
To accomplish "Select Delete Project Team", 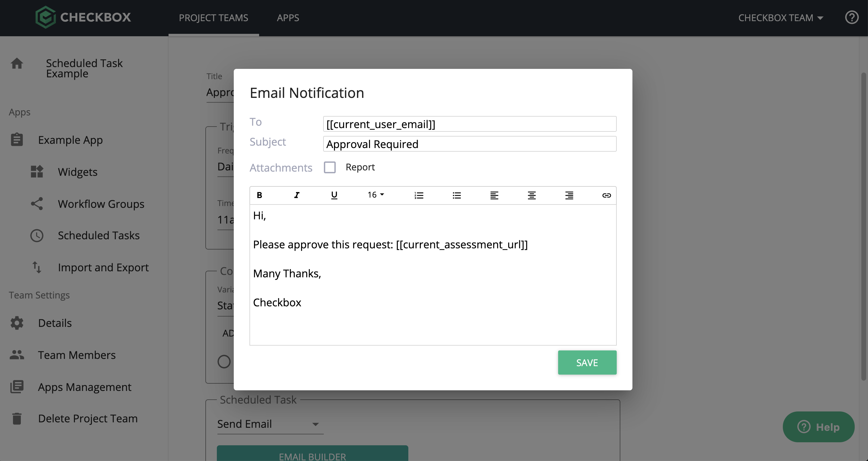I will tap(88, 418).
